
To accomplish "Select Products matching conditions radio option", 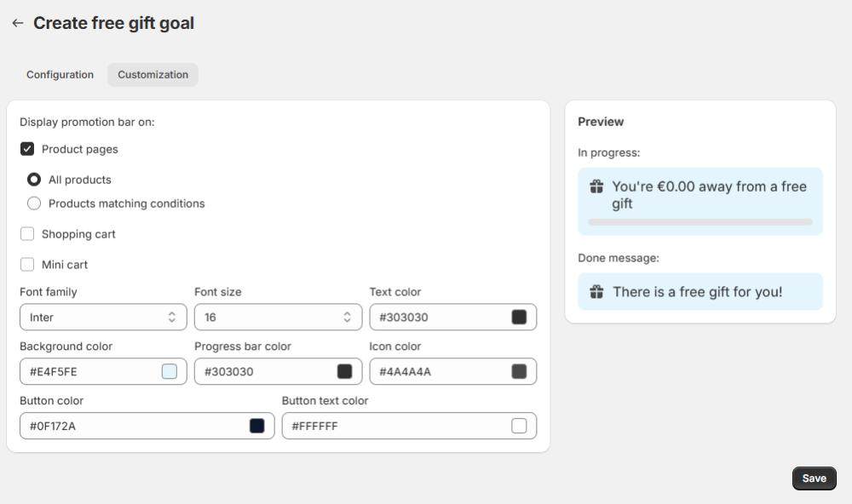I will (34, 203).
